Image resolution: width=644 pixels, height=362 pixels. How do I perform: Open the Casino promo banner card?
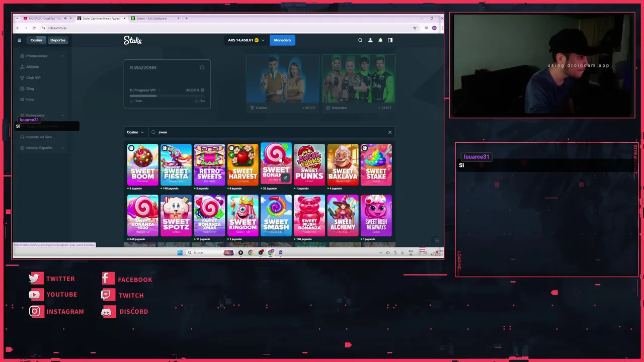[283, 83]
